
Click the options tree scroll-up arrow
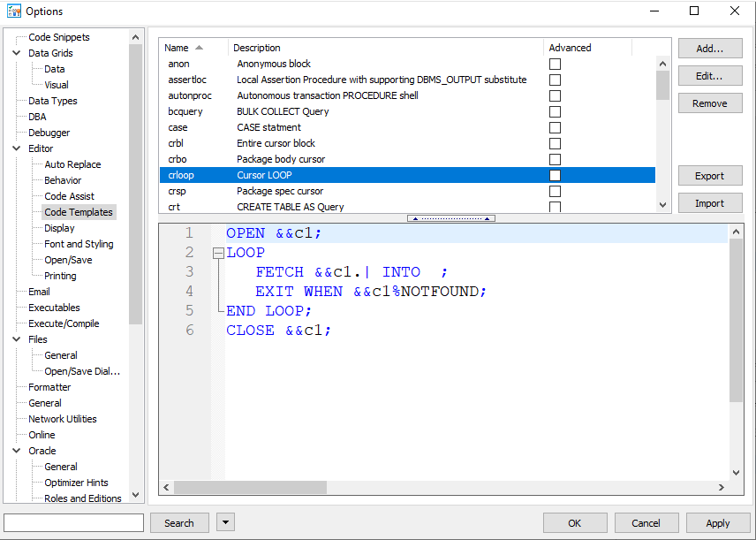pos(135,37)
